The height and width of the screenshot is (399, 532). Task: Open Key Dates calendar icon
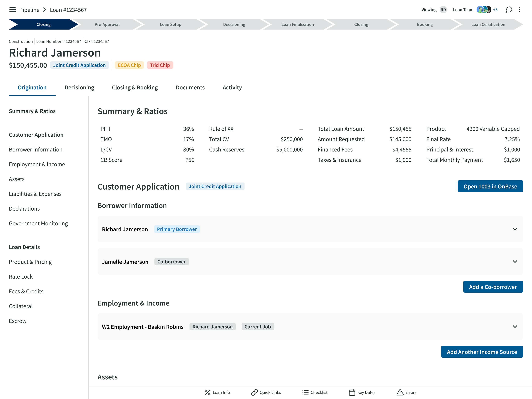[352, 392]
